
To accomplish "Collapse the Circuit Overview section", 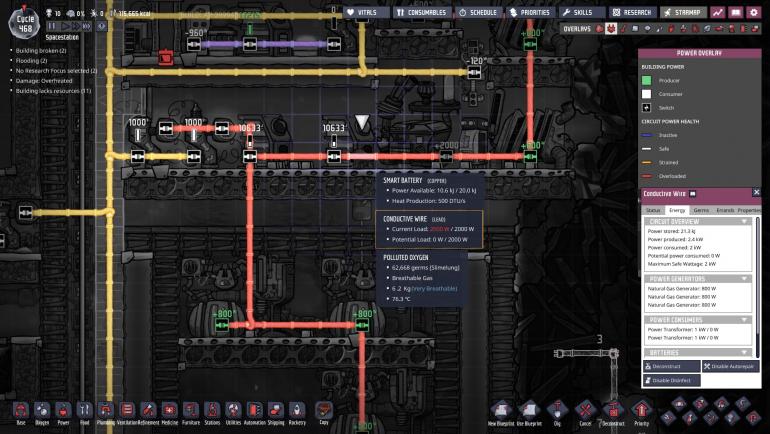I will 698,221.
